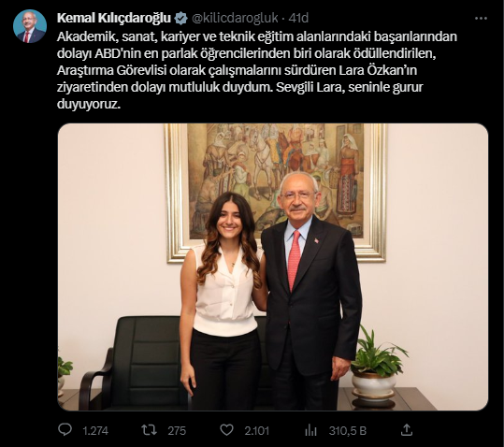
Task: Click the potted plant in the photo
Action: (x=376, y=365)
